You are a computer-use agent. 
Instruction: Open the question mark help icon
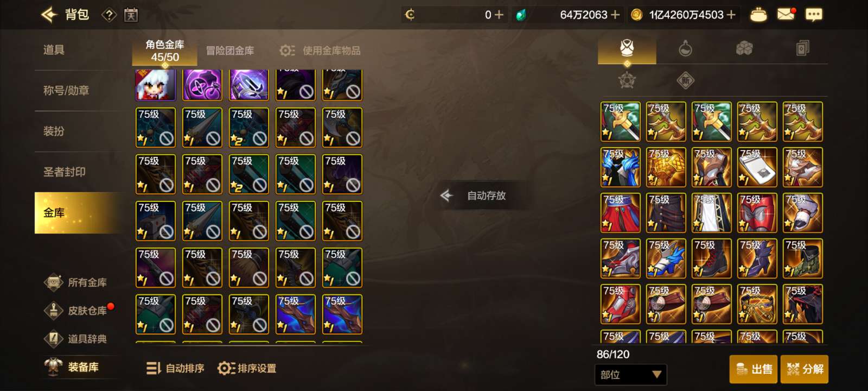pos(109,15)
